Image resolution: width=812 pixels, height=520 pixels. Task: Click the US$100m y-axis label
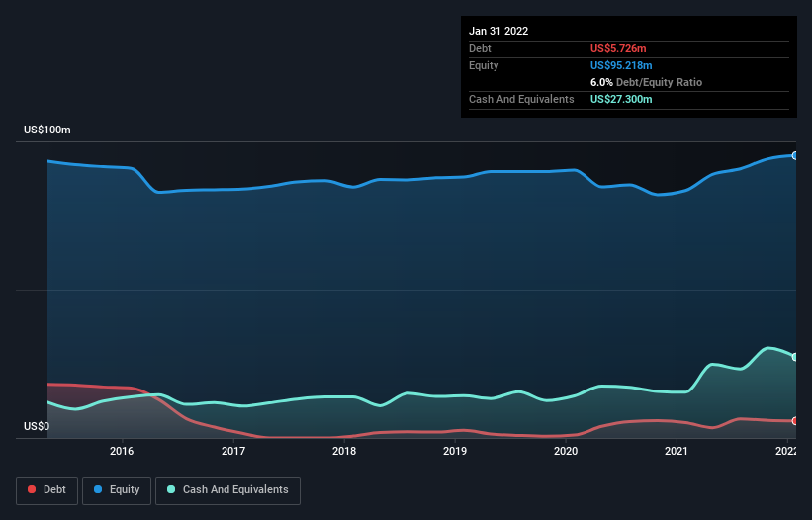(x=47, y=130)
